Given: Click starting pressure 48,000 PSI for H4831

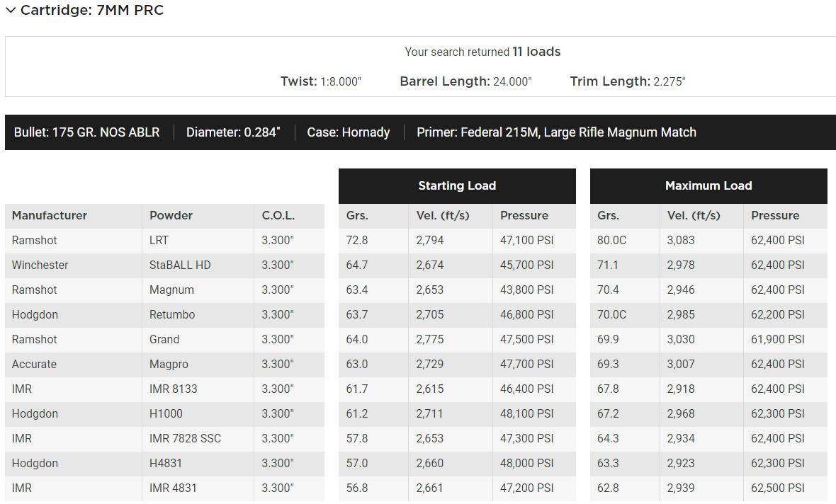Looking at the screenshot, I should point(527,464).
